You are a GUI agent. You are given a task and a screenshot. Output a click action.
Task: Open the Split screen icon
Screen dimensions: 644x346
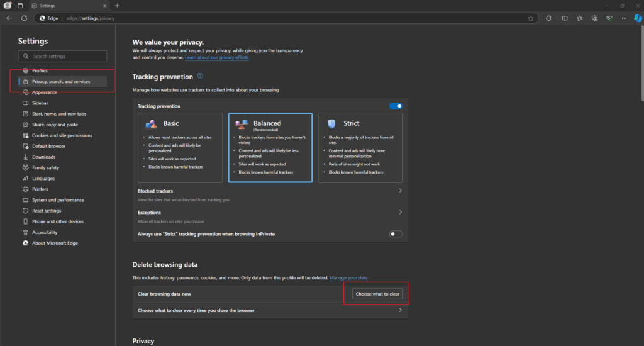[x=564, y=18]
